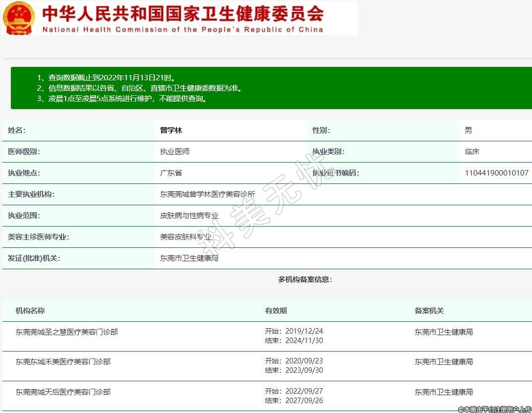
Task: Click the English 'National Health Commission' subtitle
Action: [x=182, y=29]
